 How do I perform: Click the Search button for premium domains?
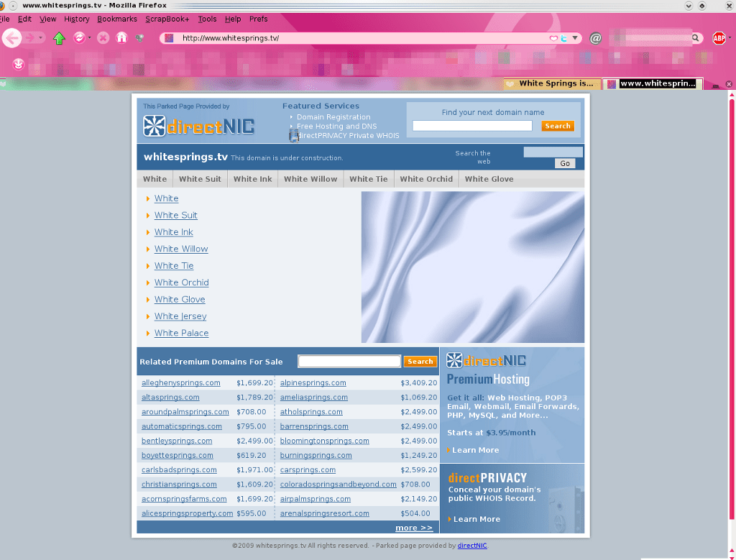point(420,362)
